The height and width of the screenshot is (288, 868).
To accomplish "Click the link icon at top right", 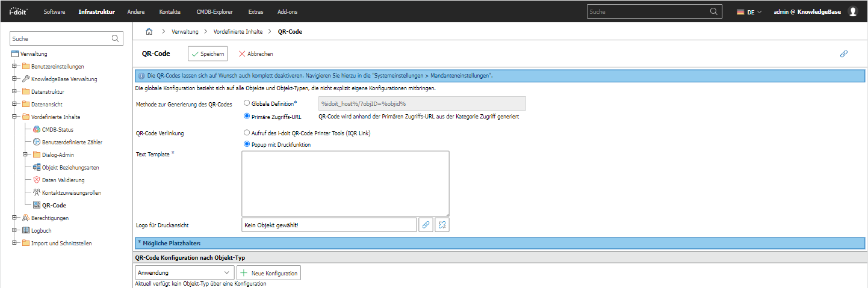I will tap(843, 54).
